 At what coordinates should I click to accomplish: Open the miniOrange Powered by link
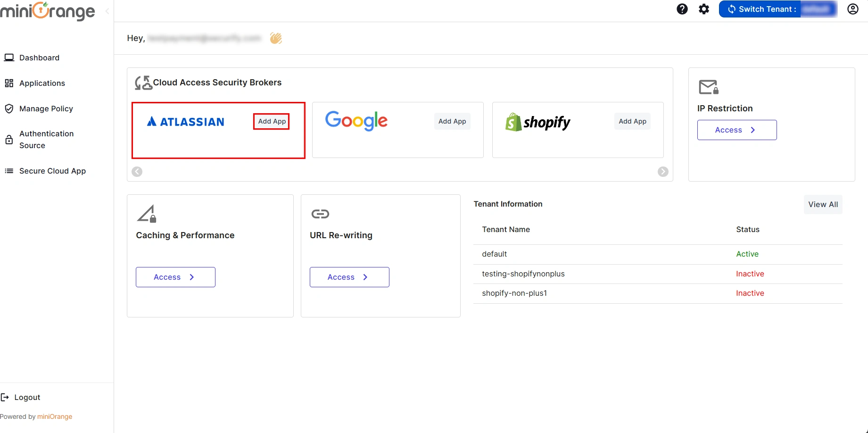click(x=55, y=416)
